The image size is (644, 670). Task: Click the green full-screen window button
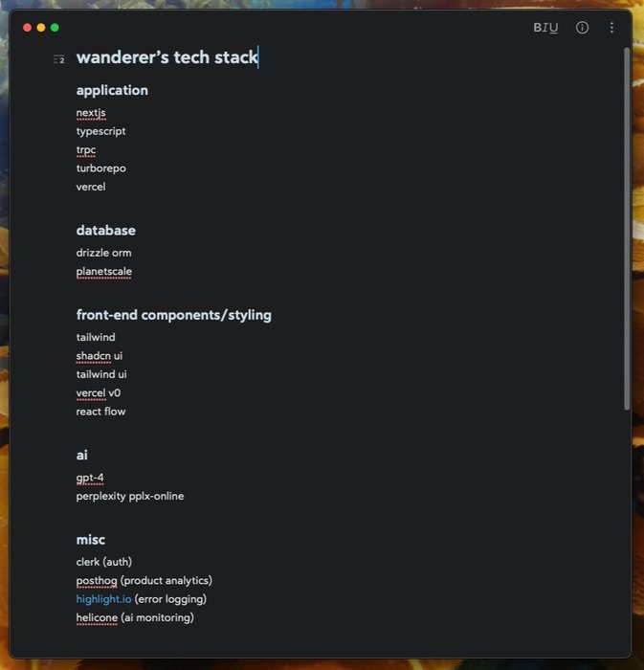coord(55,28)
